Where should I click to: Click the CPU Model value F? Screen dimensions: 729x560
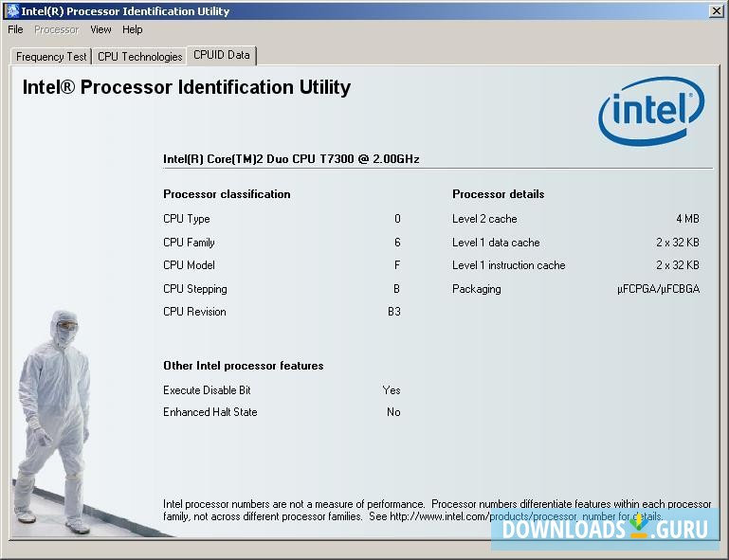click(x=397, y=265)
